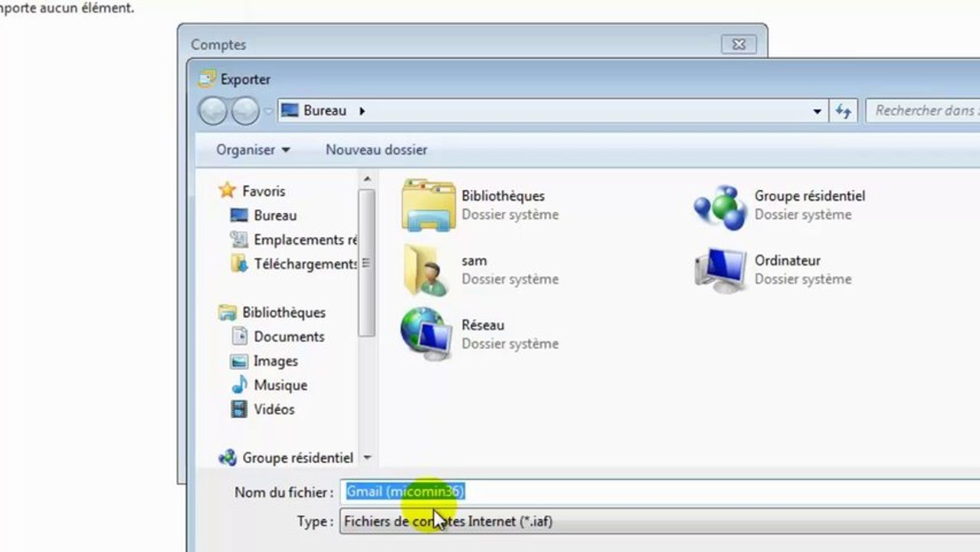The image size is (980, 552).
Task: Open the Organiser menu
Action: pyautogui.click(x=253, y=149)
